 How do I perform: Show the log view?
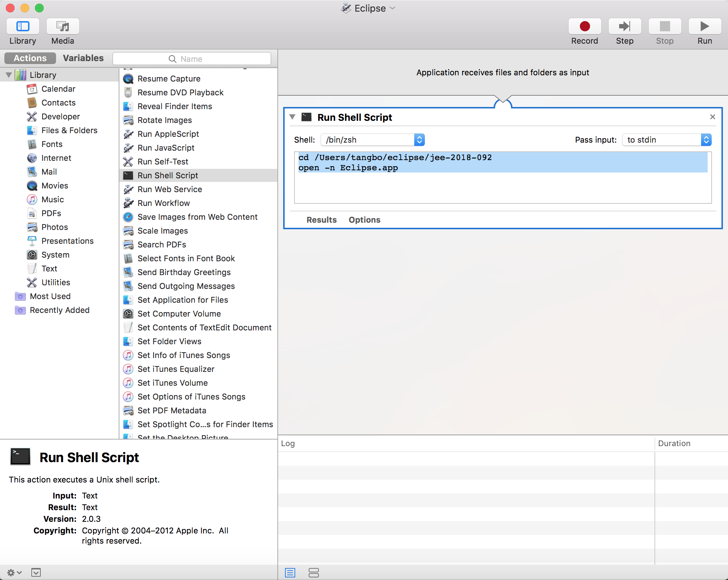[x=290, y=573]
